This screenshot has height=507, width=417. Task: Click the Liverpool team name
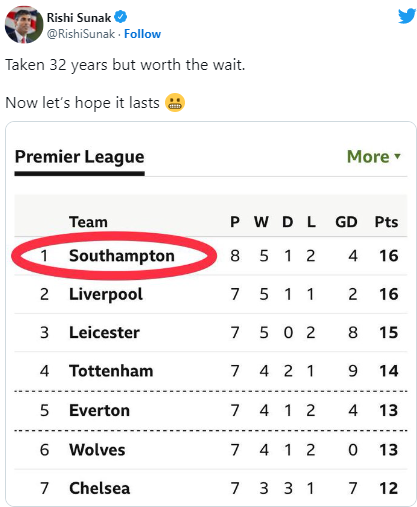point(106,294)
